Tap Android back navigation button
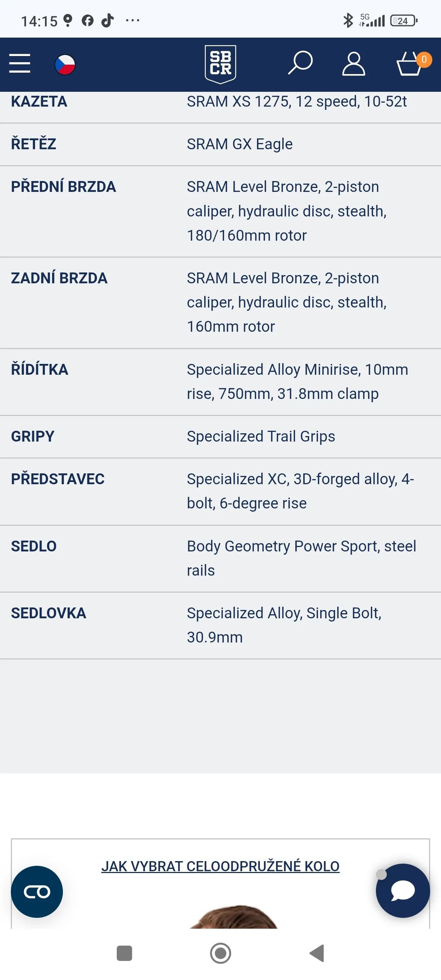Image resolution: width=441 pixels, height=980 pixels. click(x=317, y=953)
